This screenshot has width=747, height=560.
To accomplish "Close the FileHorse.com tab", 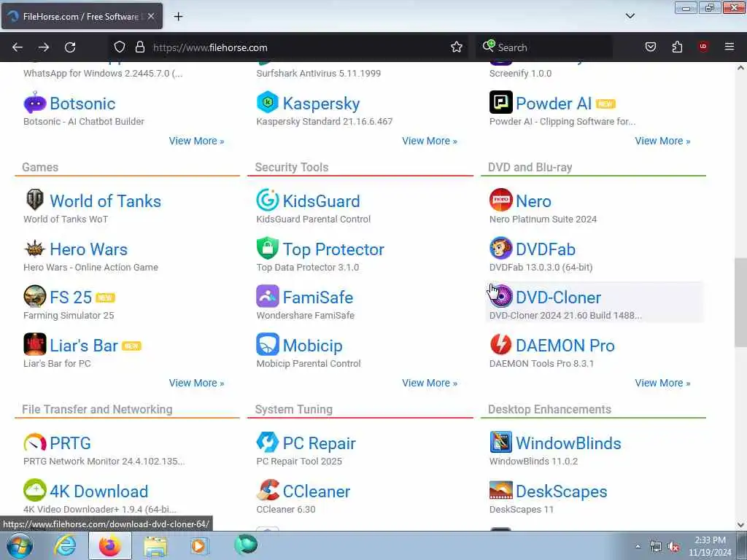I will 151,16.
